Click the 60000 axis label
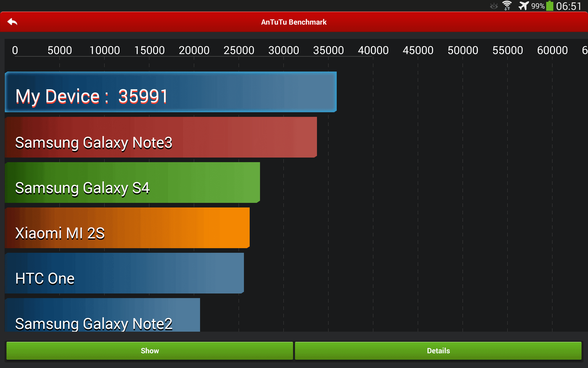Screen dimensions: 588x368 (552, 50)
